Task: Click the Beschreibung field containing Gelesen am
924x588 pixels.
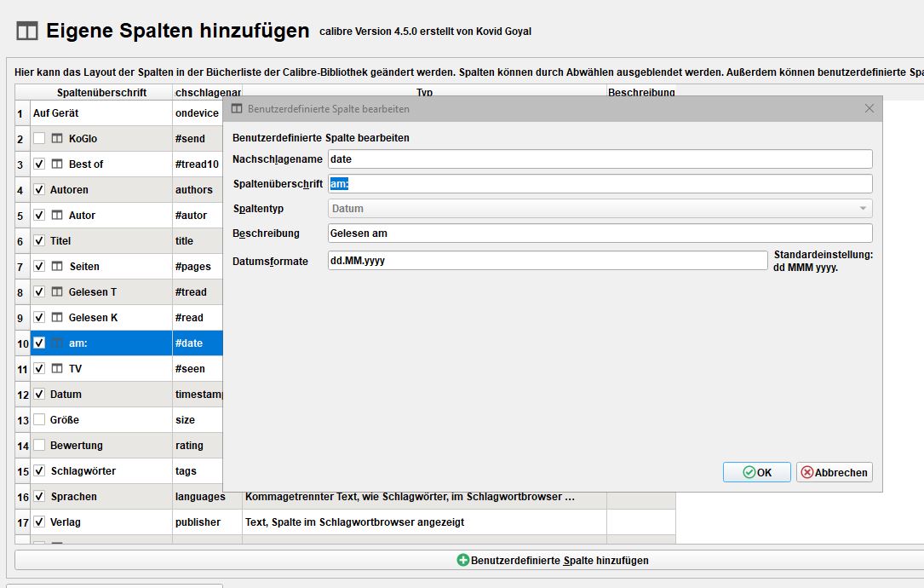Action: pos(600,233)
